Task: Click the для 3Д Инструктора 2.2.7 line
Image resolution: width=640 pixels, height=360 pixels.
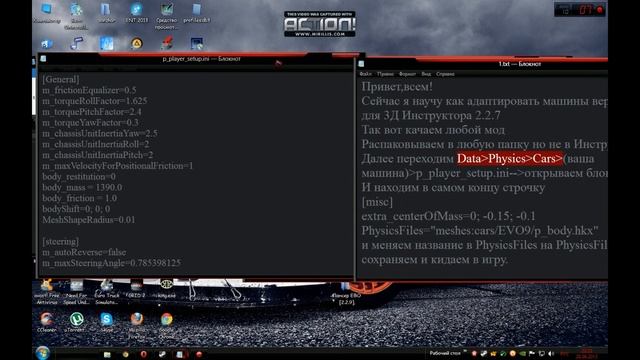Action: pos(431,116)
